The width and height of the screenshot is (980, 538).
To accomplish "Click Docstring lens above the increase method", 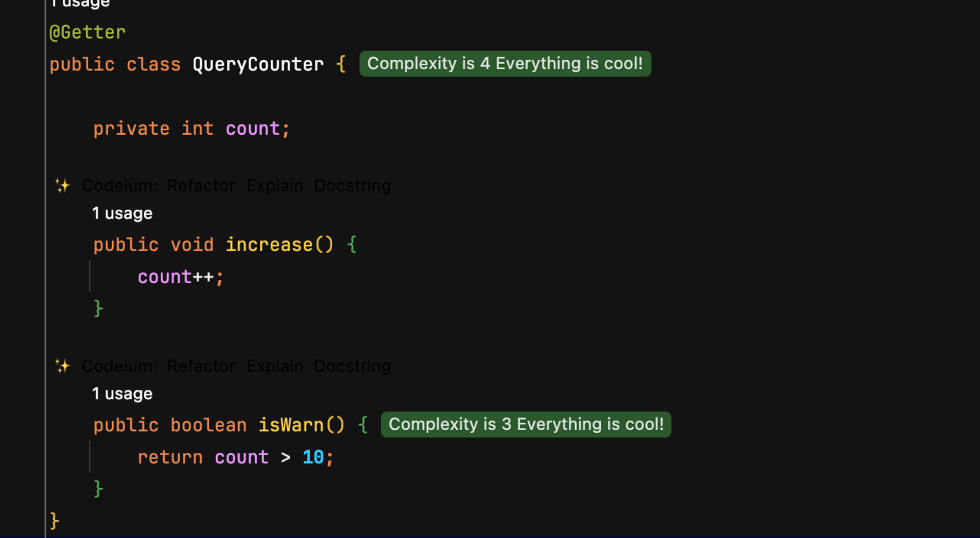I will (352, 186).
